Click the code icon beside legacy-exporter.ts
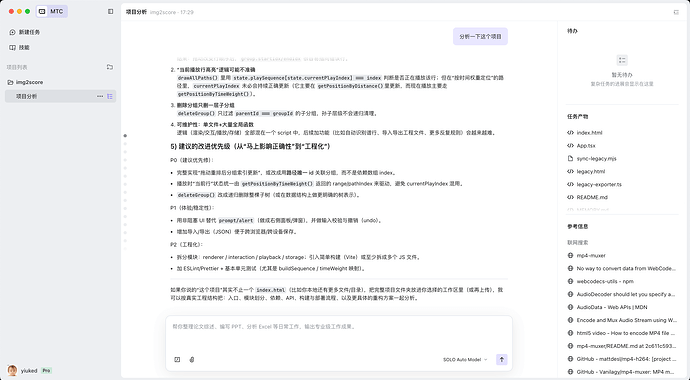Viewport: 690px width, 380px height. (570, 184)
